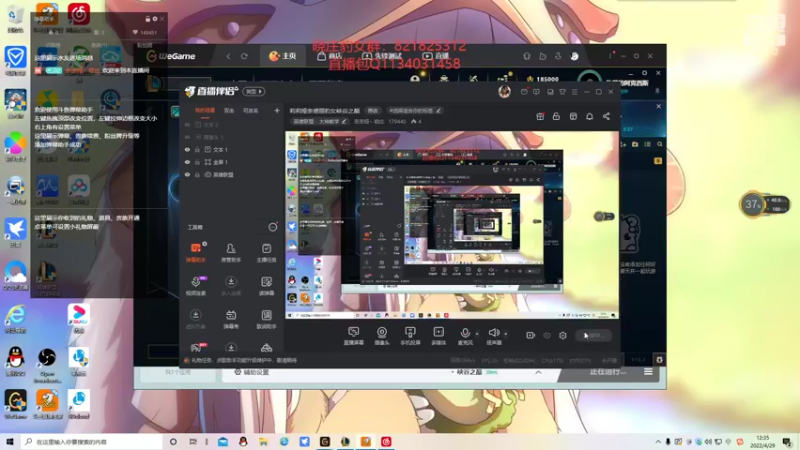The height and width of the screenshot is (450, 800).
Task: Open the 歌词助手 tool
Action: (266, 319)
